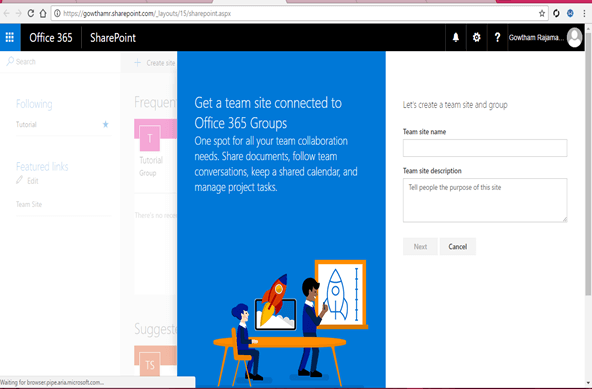The height and width of the screenshot is (389, 592).
Task: Click the site information icon in address bar
Action: [57, 14]
